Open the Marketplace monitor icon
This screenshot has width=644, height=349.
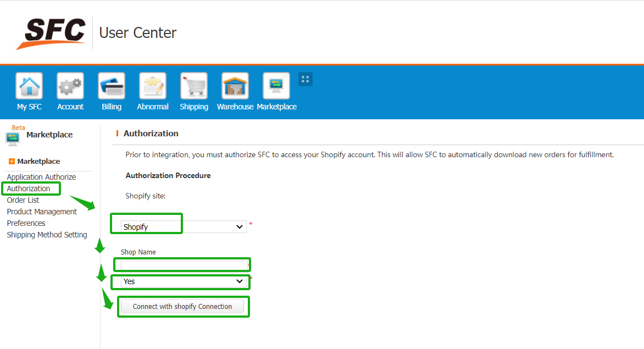[x=276, y=85]
